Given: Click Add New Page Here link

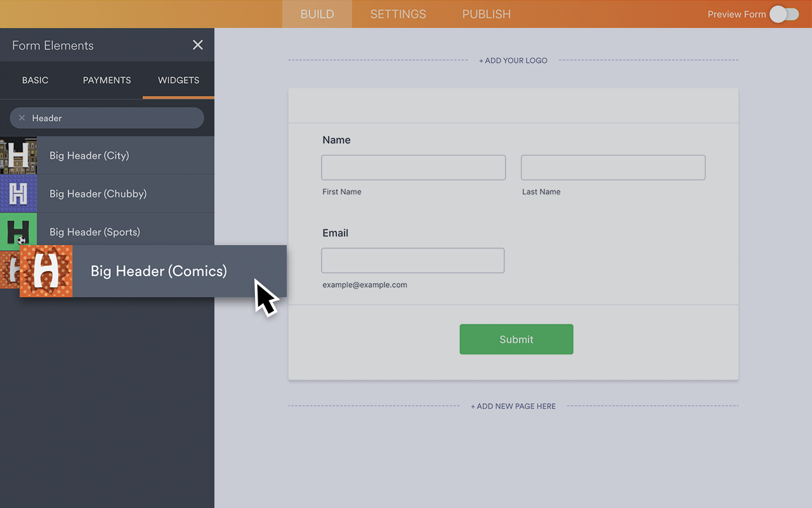Looking at the screenshot, I should pyautogui.click(x=513, y=406).
